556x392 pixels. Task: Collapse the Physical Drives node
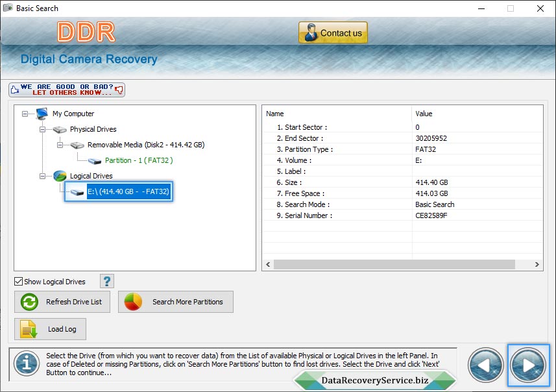42,130
